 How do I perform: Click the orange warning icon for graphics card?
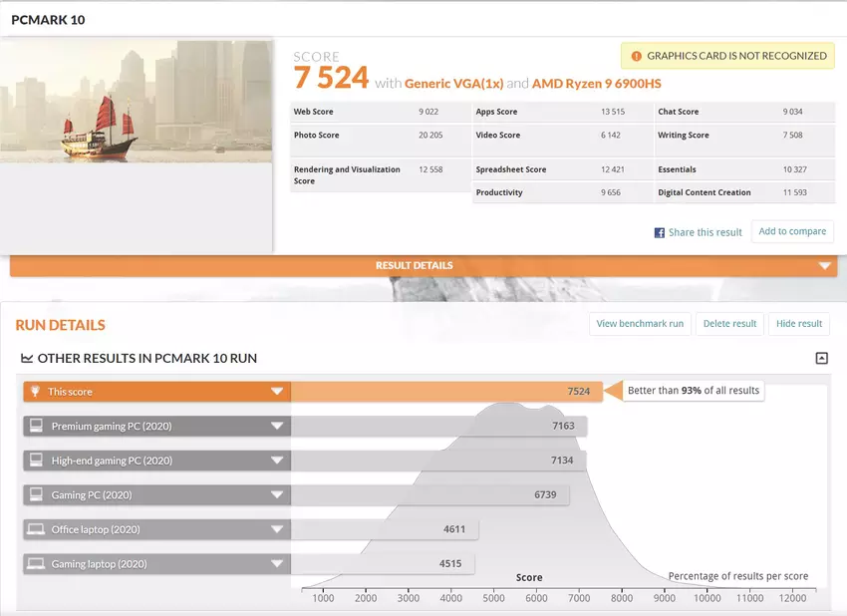(635, 56)
